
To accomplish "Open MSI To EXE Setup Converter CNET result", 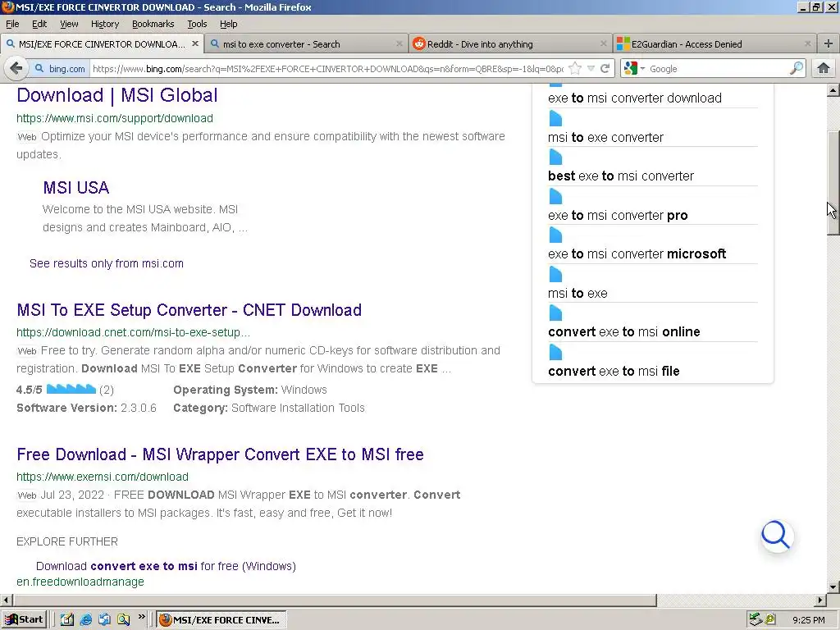I will tap(189, 309).
